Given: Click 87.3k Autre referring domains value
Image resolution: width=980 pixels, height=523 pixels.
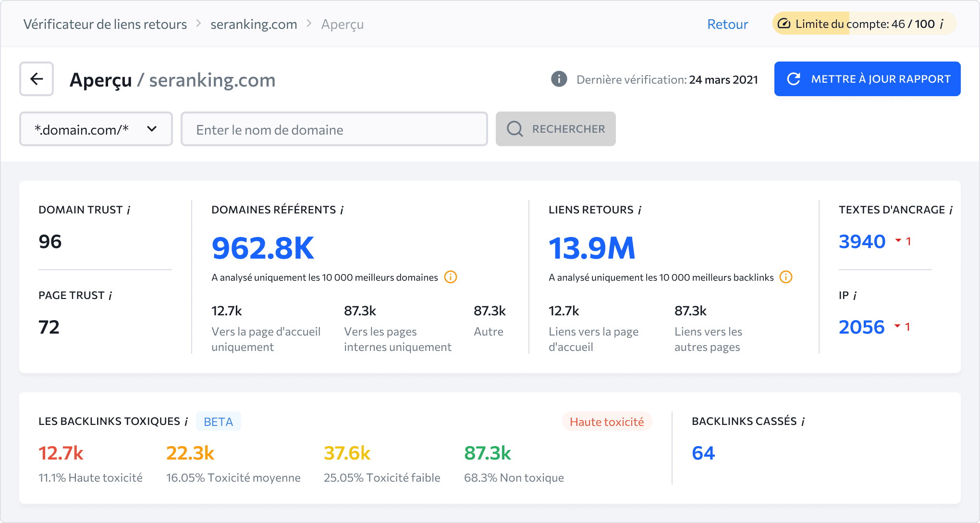Looking at the screenshot, I should (x=490, y=311).
